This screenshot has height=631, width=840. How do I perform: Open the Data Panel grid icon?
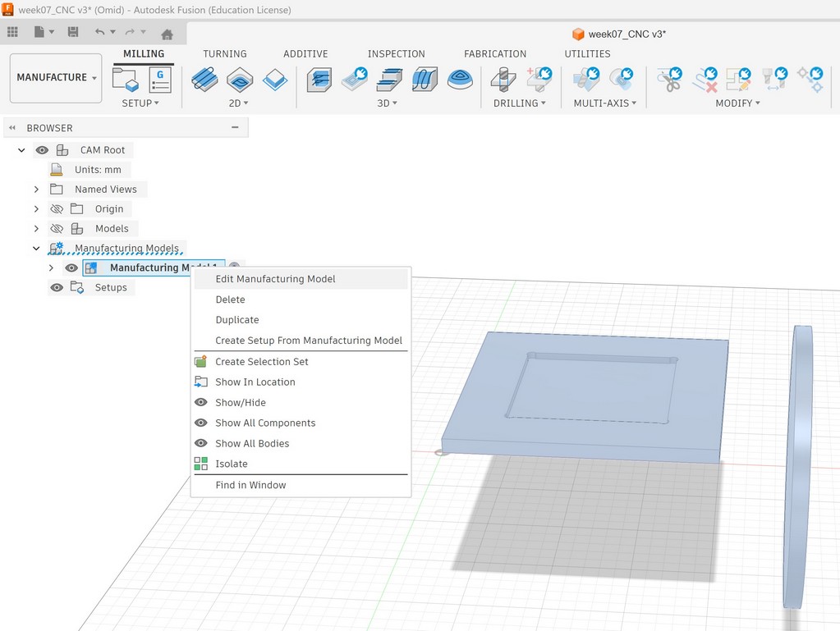click(13, 32)
